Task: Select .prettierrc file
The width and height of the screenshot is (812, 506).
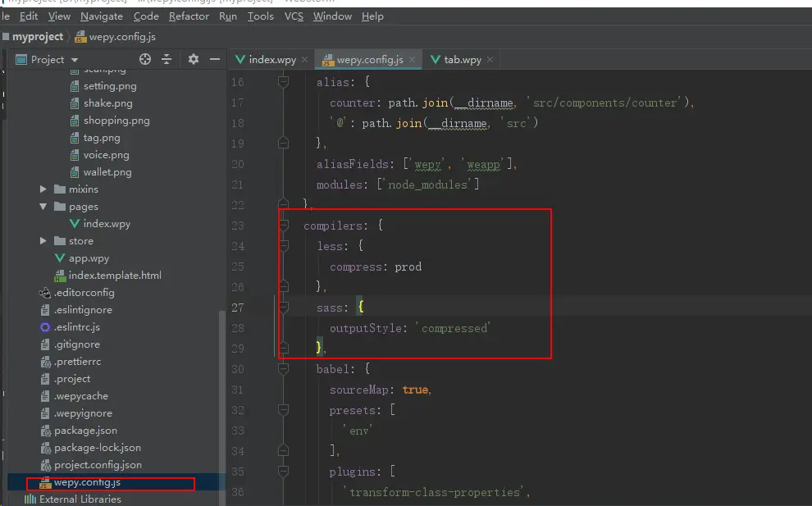Action: point(78,362)
